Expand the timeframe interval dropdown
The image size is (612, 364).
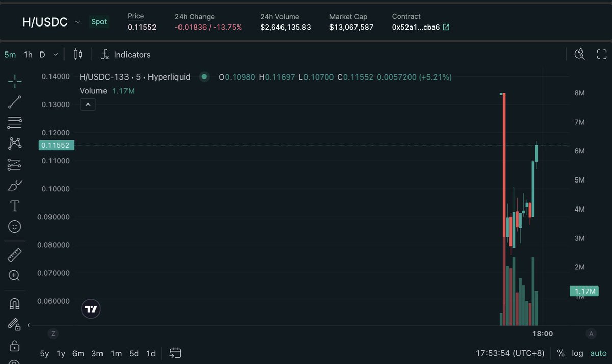tap(56, 55)
